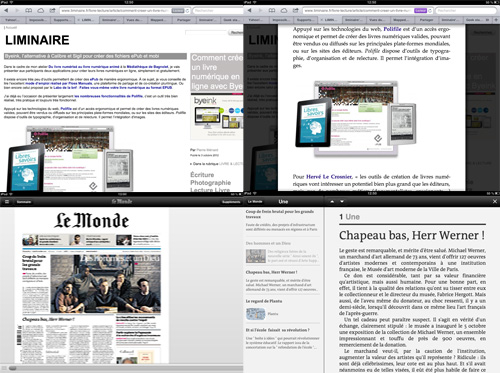Open the Polifile link in Reader text
500x373 pixels.
(x=392, y=29)
